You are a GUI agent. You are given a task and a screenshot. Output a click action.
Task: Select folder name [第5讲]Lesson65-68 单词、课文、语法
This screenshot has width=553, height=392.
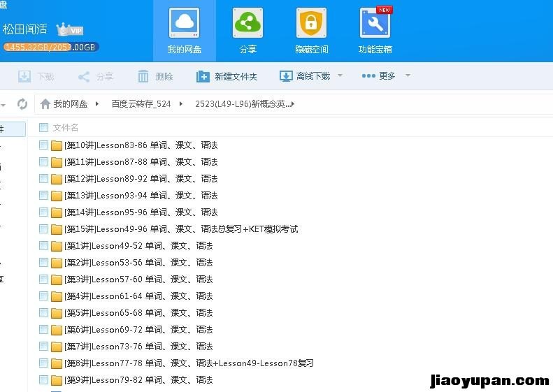pyautogui.click(x=138, y=313)
